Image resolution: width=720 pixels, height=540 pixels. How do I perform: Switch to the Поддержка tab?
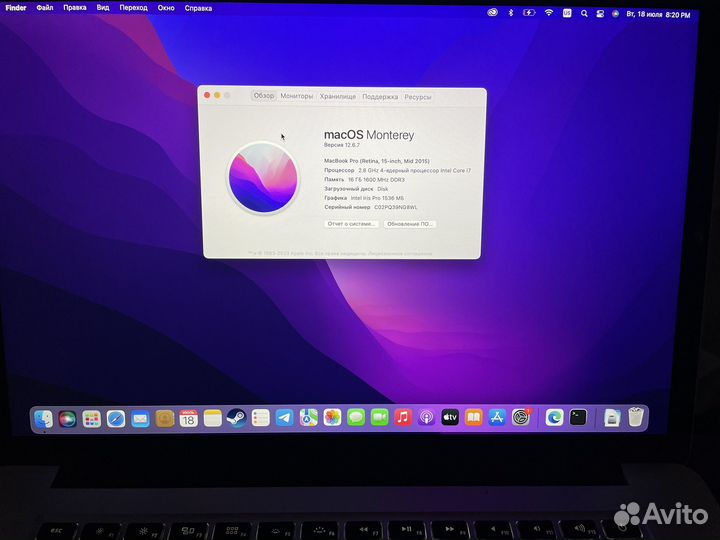tap(380, 97)
